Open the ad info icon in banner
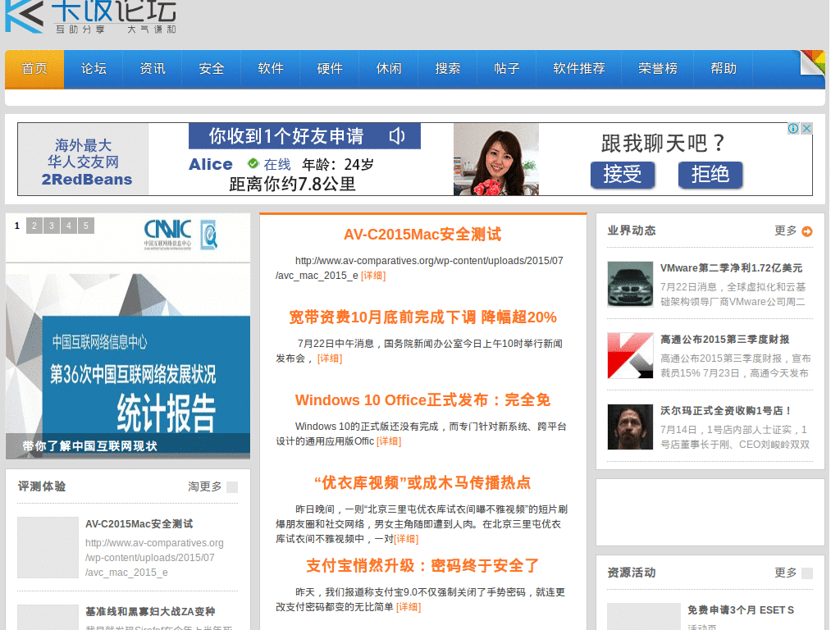 tap(793, 129)
